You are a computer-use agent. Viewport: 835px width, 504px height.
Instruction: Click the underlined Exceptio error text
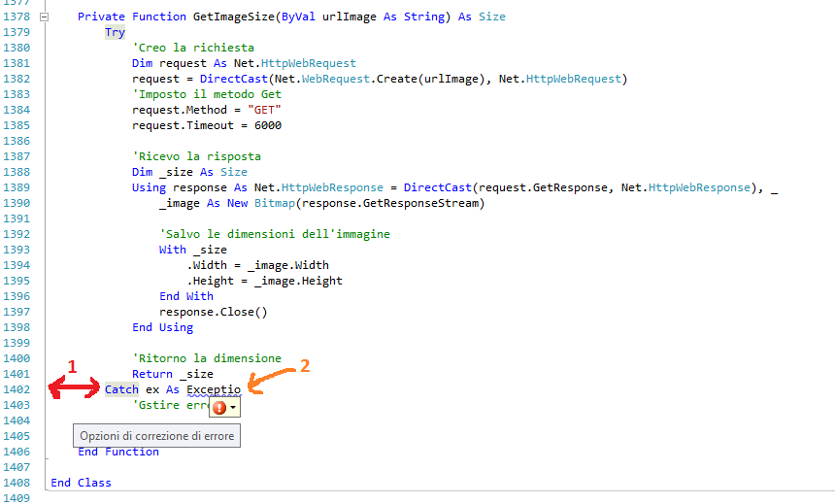[214, 389]
